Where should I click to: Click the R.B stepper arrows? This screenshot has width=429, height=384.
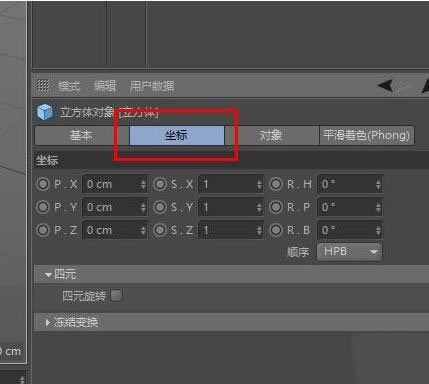[x=378, y=230]
